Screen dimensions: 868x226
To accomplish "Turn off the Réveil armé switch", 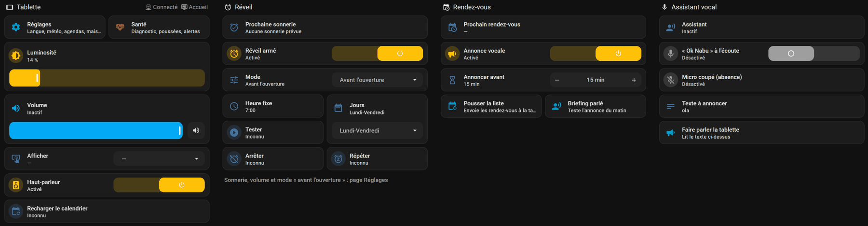I will tap(377, 54).
